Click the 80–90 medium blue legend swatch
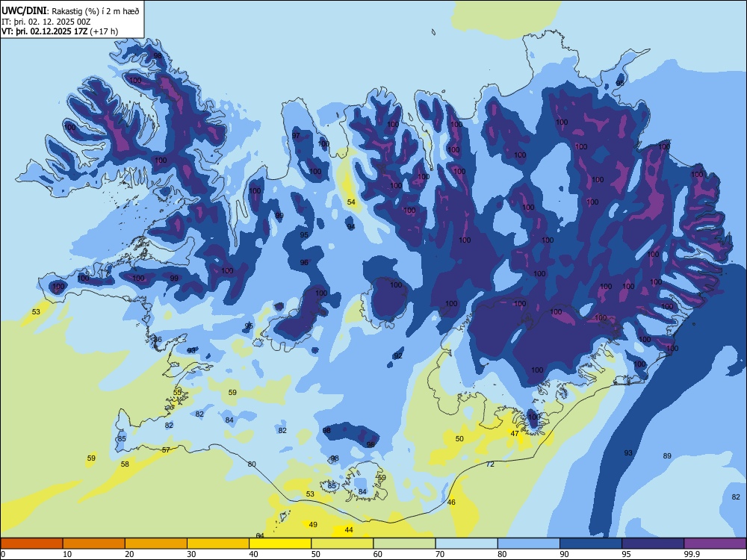The height and width of the screenshot is (560, 747). [x=529, y=544]
